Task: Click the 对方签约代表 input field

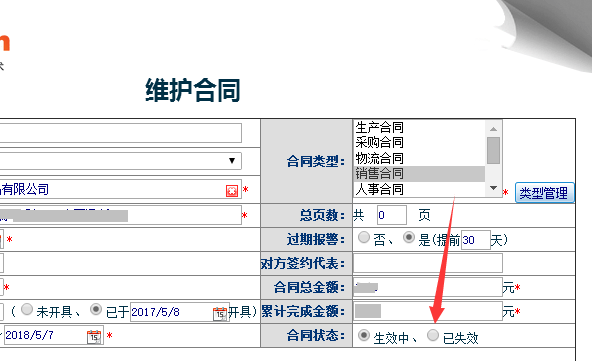Action: tap(428, 263)
